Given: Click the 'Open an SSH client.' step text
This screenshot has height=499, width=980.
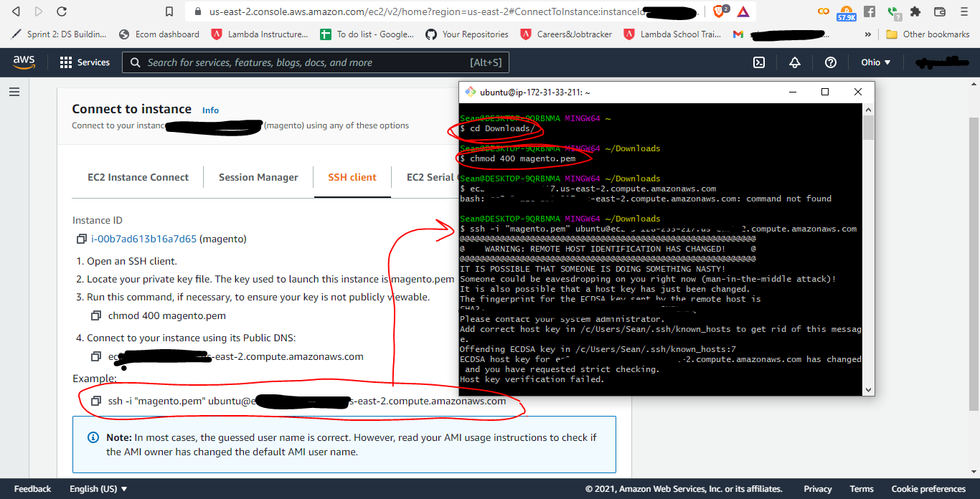Looking at the screenshot, I should pyautogui.click(x=132, y=261).
